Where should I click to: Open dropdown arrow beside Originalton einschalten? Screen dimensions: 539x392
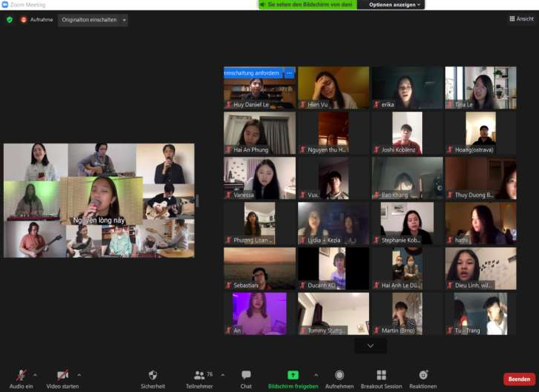coord(124,20)
